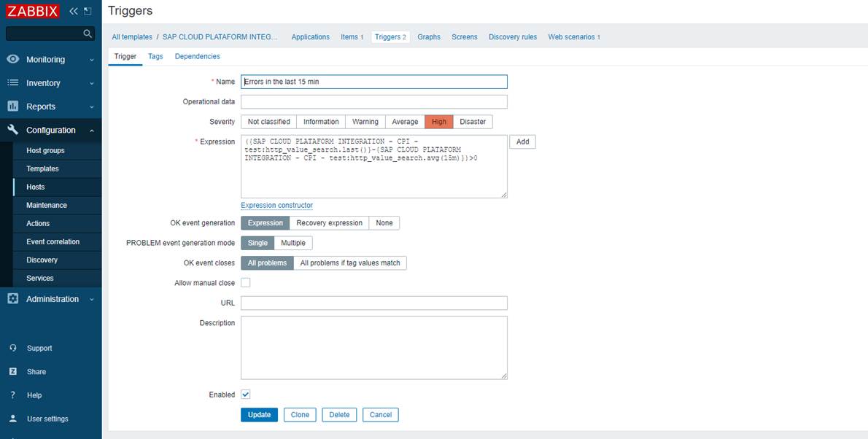
Task: Set severity to Disaster
Action: point(473,122)
